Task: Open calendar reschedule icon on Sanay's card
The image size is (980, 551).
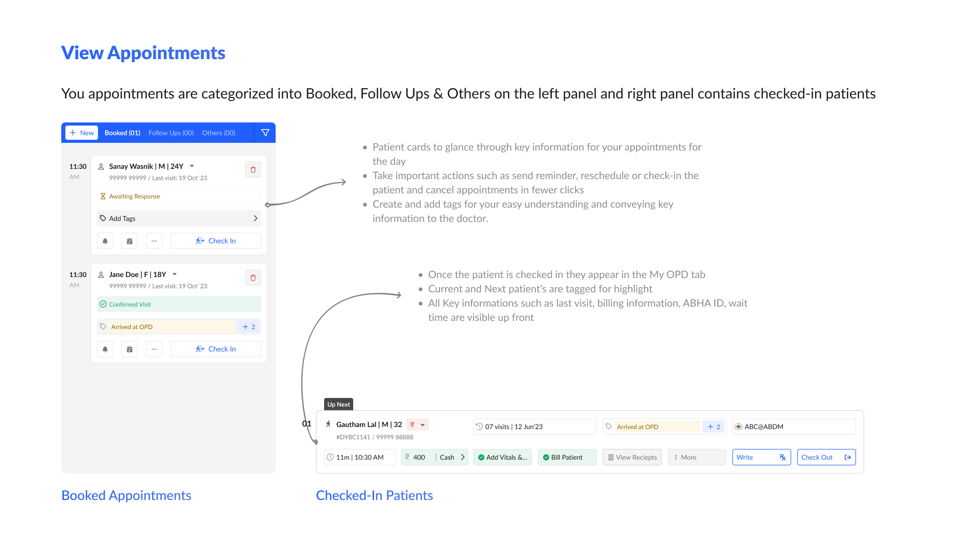Action: [x=130, y=241]
